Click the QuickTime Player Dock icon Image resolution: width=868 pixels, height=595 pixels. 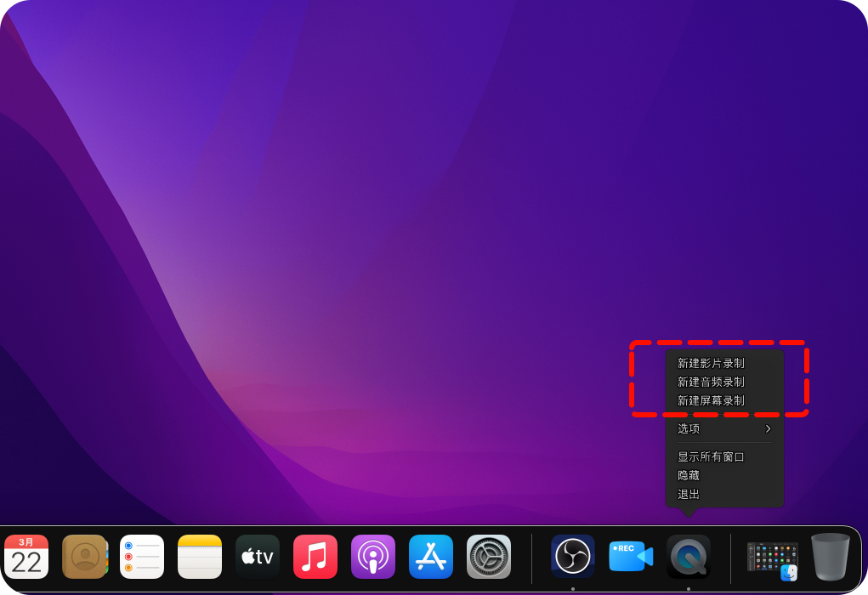tap(689, 557)
